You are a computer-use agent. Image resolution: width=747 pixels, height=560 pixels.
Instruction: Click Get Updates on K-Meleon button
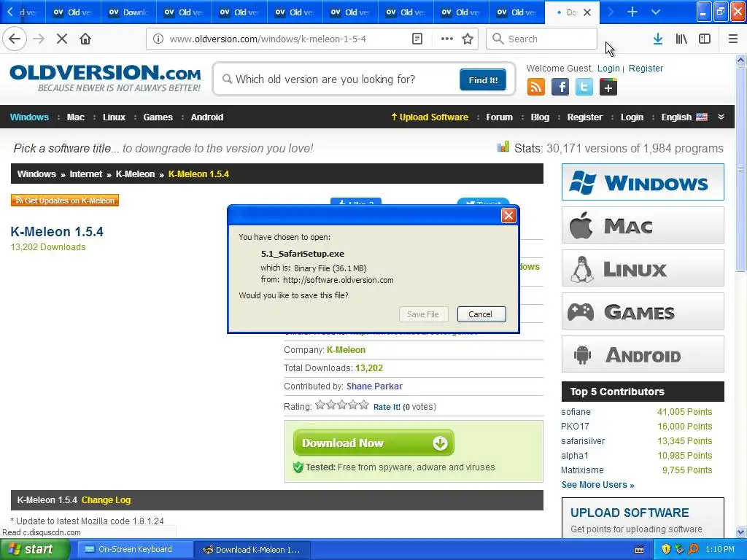65,201
